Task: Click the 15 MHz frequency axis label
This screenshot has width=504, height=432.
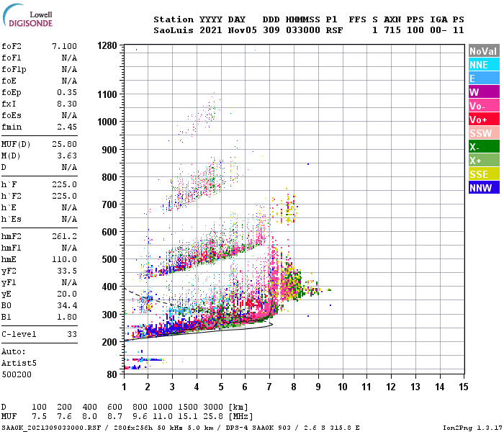Action: (464, 387)
